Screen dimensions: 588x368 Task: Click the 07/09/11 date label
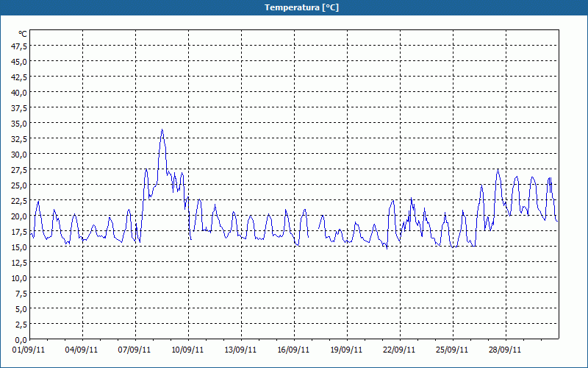pyautogui.click(x=135, y=350)
